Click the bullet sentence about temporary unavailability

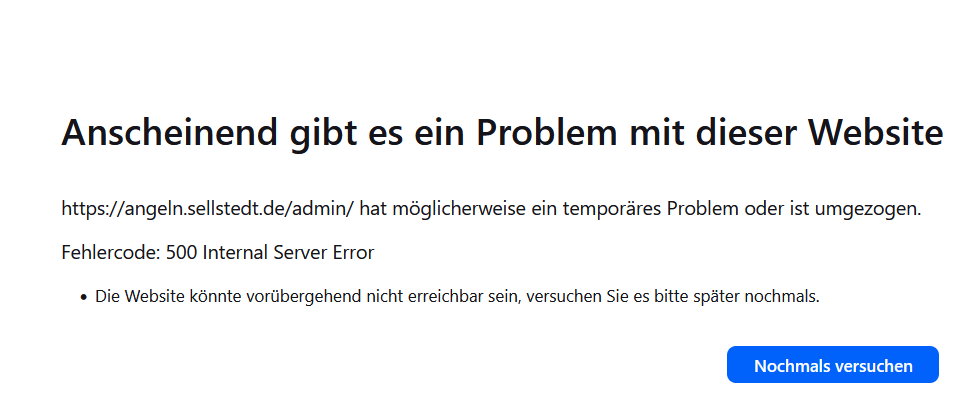coord(457,297)
